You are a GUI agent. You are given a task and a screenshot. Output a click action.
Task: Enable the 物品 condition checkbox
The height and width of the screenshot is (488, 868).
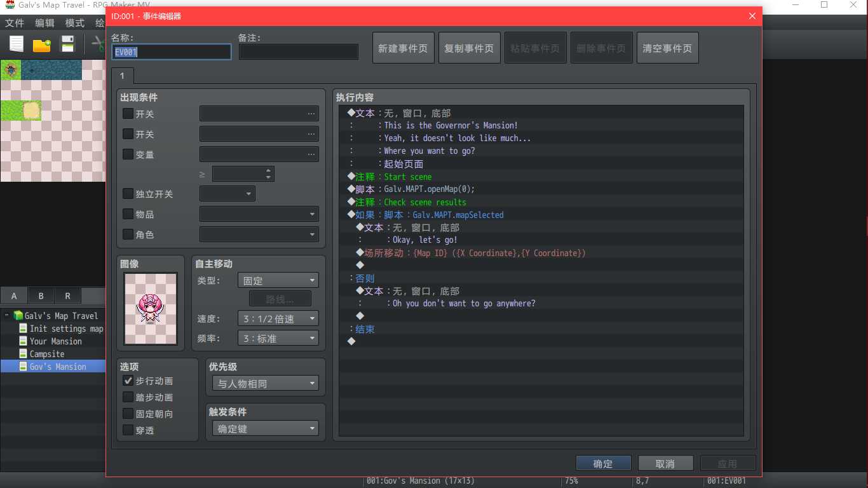(x=128, y=214)
